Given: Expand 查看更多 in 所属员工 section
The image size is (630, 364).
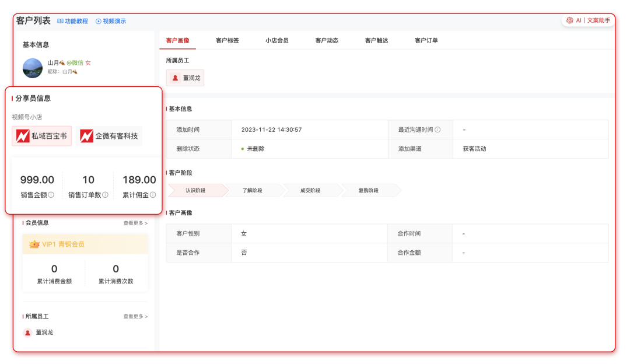Looking at the screenshot, I should coord(135,317).
